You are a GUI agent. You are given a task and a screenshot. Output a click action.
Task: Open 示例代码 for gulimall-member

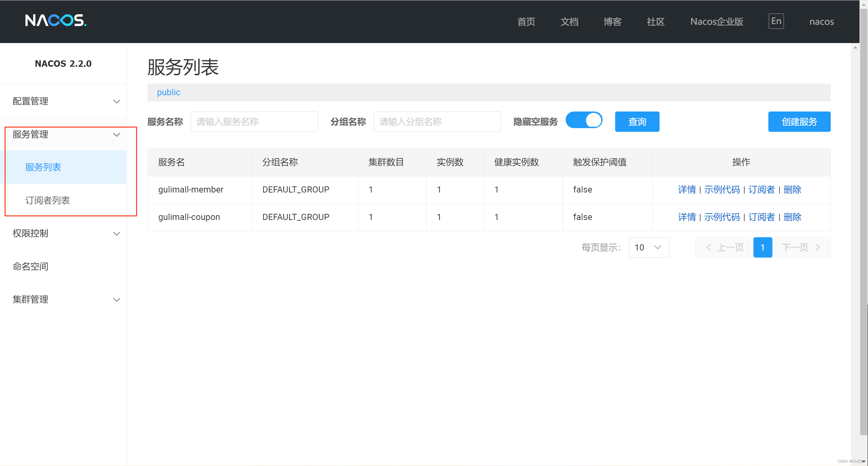pos(722,190)
